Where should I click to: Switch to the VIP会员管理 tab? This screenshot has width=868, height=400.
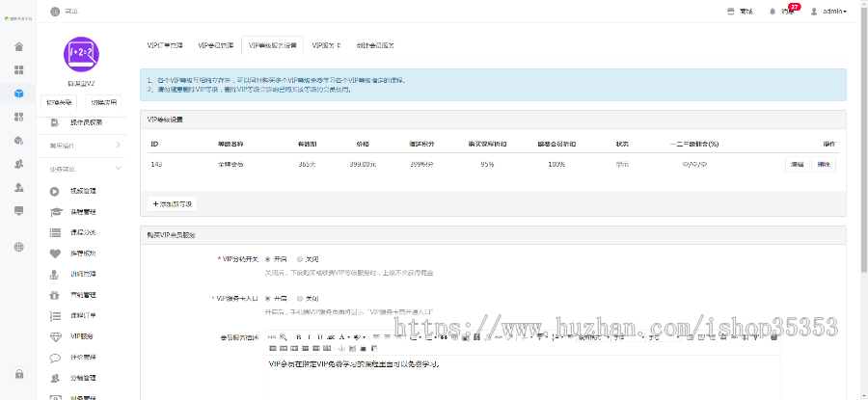(216, 45)
